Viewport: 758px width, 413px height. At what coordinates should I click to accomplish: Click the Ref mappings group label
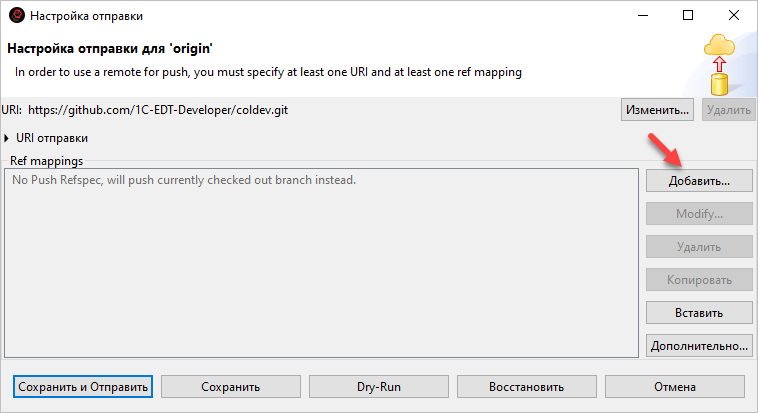(x=46, y=160)
